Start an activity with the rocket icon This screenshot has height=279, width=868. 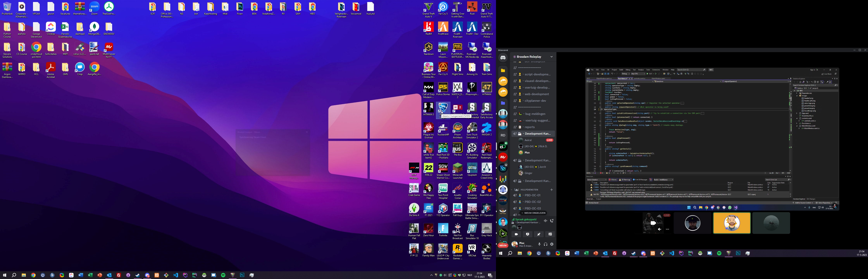pyautogui.click(x=539, y=234)
